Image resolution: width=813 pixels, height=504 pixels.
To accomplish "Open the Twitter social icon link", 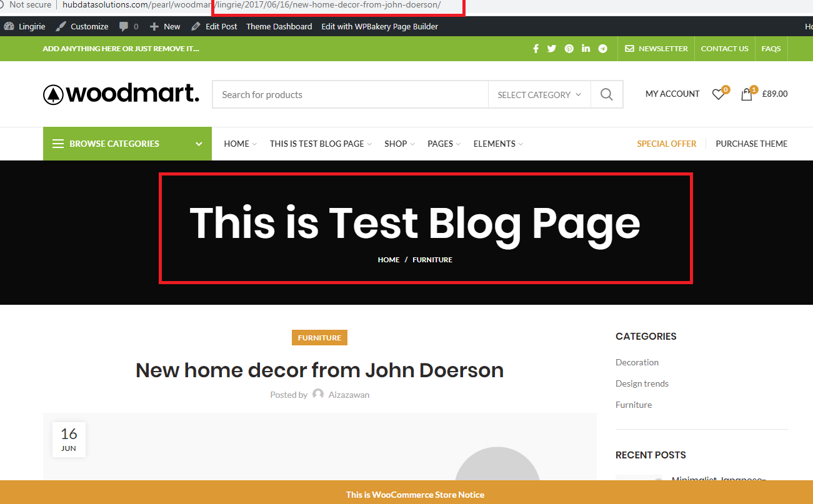I will (552, 49).
